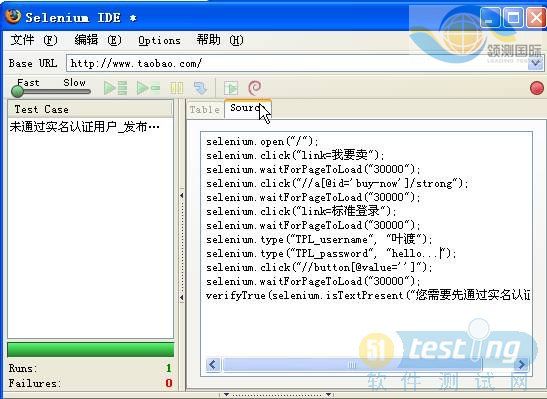Click the Play current test case icon
Image resolution: width=547 pixels, height=399 pixels.
pos(148,88)
